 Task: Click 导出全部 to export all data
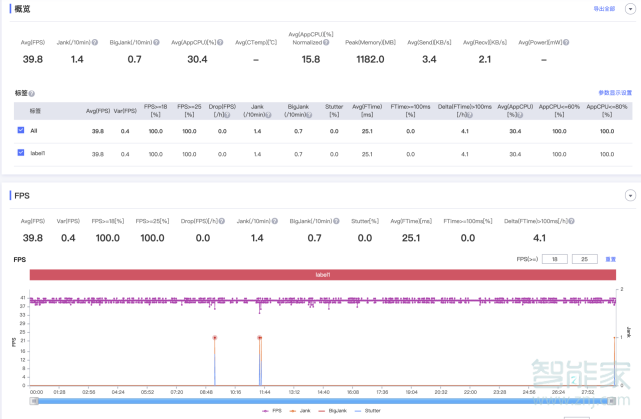[604, 8]
